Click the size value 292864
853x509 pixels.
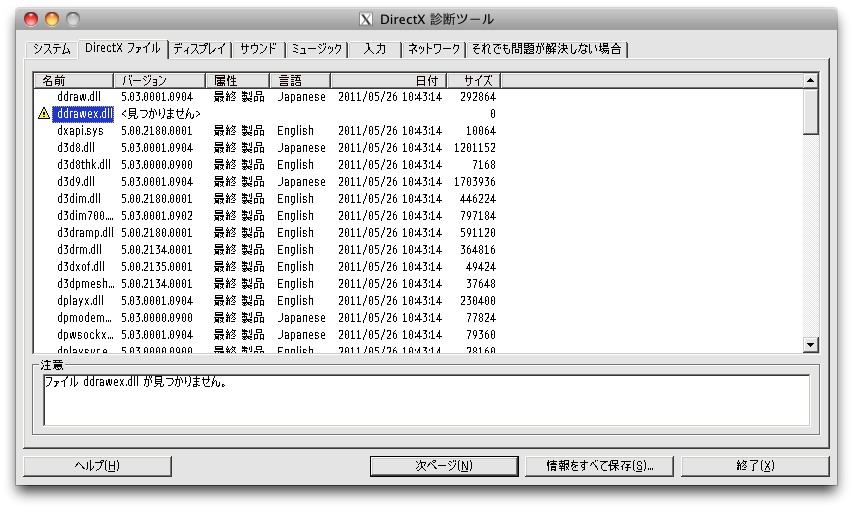(478, 97)
